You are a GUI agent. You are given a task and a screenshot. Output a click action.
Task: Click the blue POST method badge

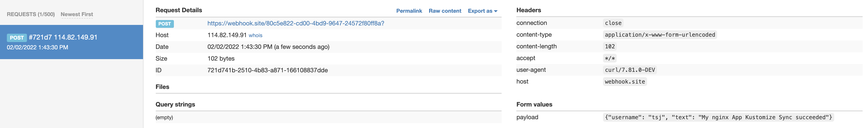(x=164, y=23)
